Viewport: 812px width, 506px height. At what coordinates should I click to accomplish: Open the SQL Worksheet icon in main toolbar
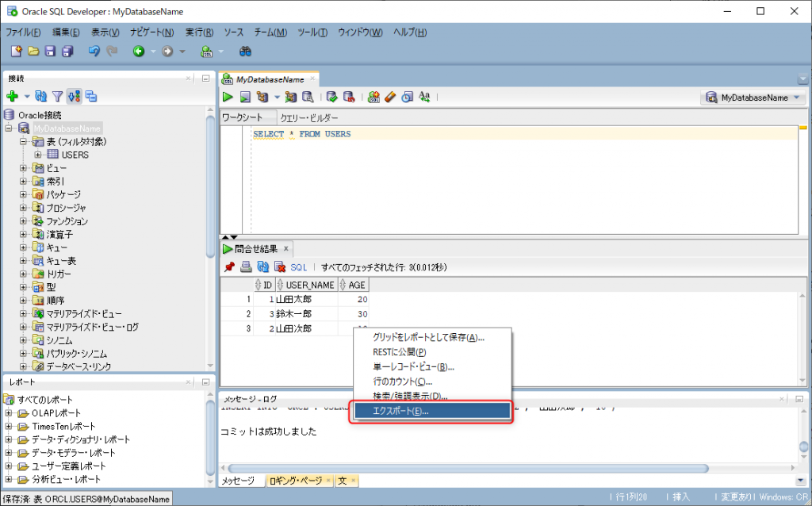click(206, 52)
